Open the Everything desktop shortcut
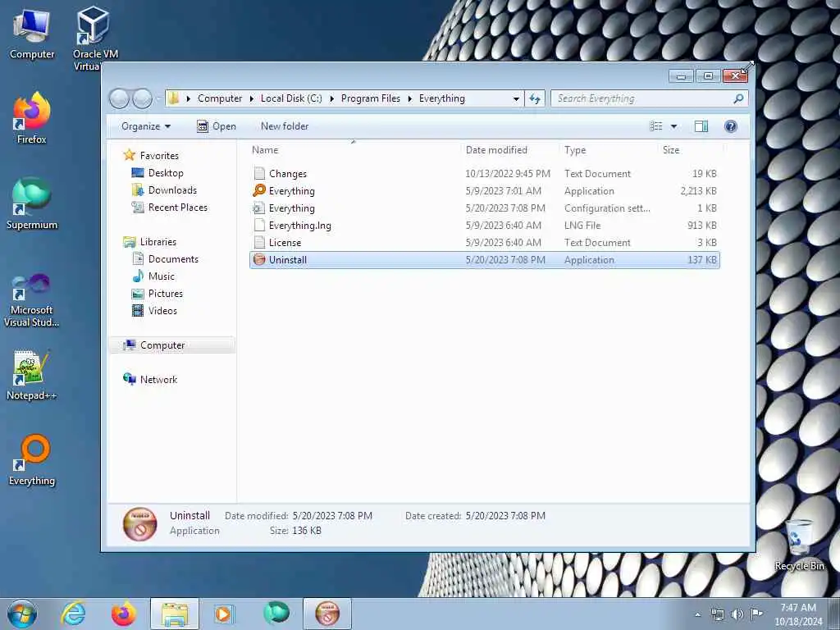The image size is (840, 630). pyautogui.click(x=32, y=459)
